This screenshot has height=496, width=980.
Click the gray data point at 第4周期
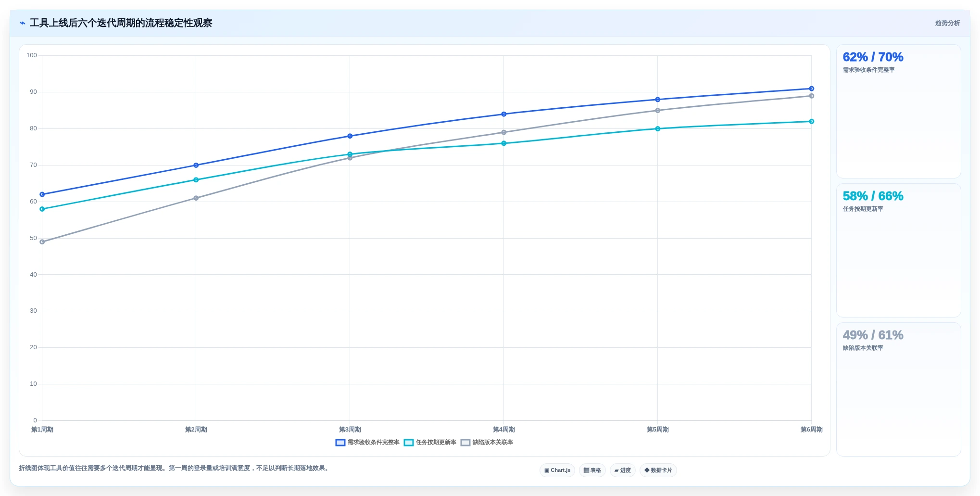tap(504, 132)
